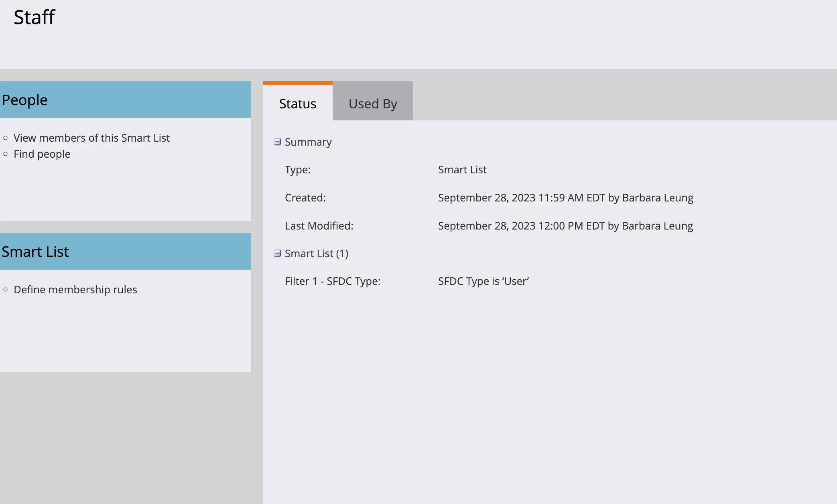The width and height of the screenshot is (837, 504).
Task: Open View members of this Smart List
Action: point(91,138)
